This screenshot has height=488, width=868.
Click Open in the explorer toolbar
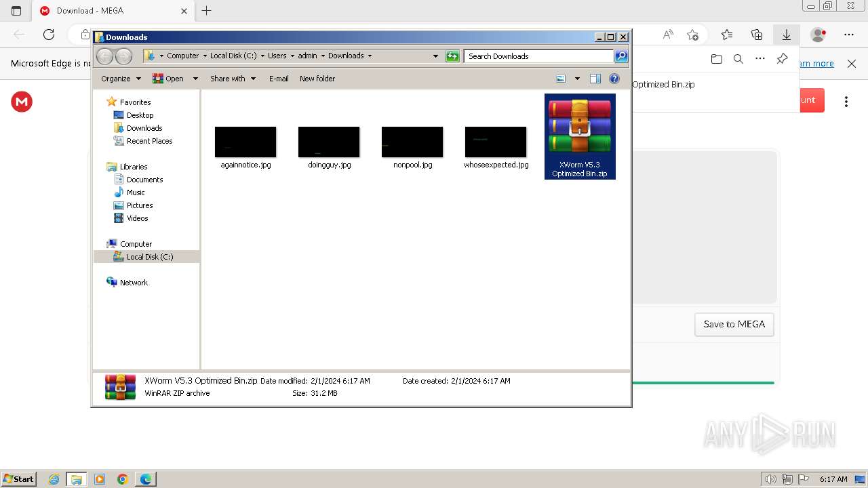tap(168, 79)
